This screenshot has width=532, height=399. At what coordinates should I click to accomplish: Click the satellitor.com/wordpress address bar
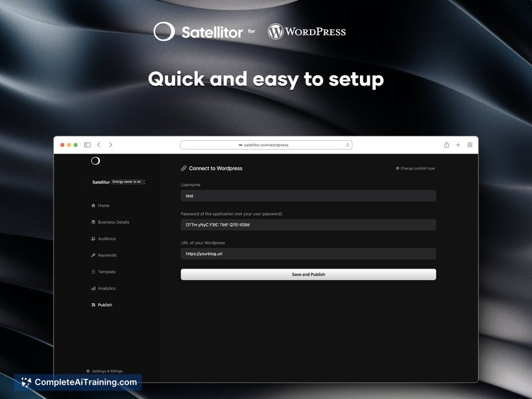(266, 145)
